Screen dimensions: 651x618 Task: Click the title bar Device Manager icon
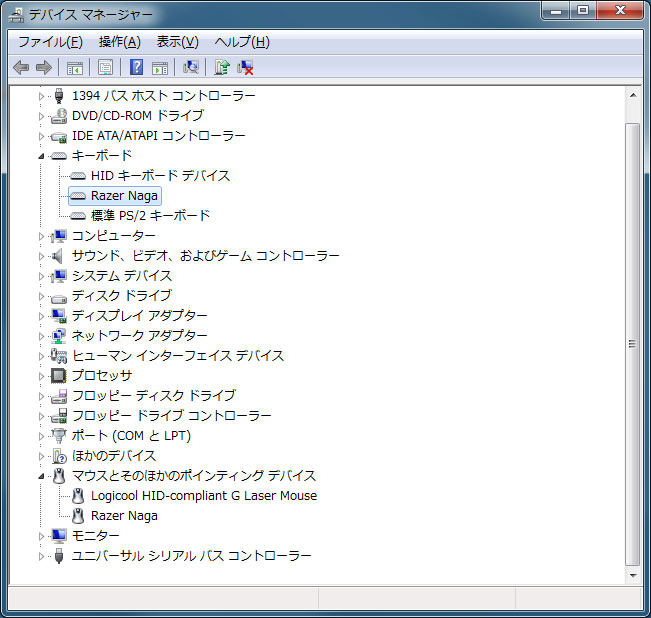[17, 15]
